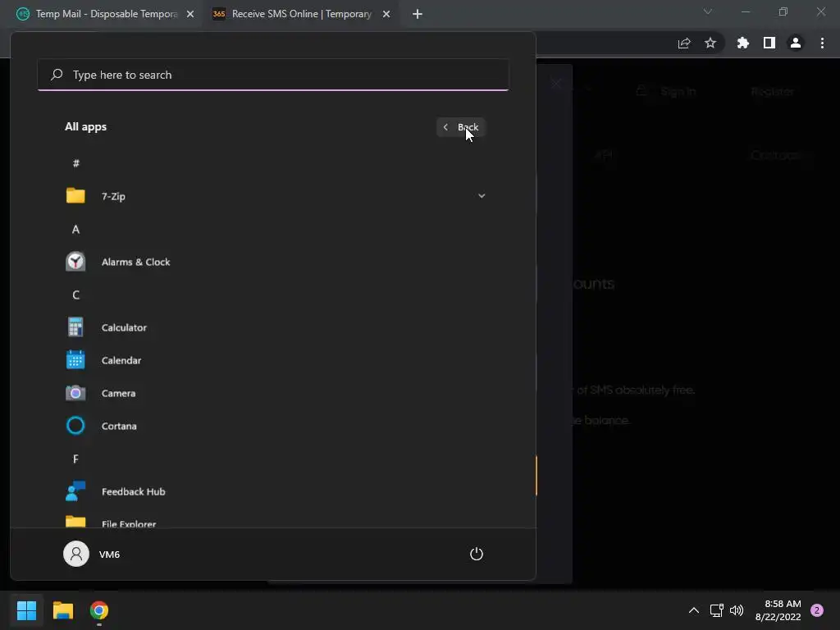Image resolution: width=840 pixels, height=630 pixels.
Task: Click the Register link on the webpage
Action: click(773, 92)
